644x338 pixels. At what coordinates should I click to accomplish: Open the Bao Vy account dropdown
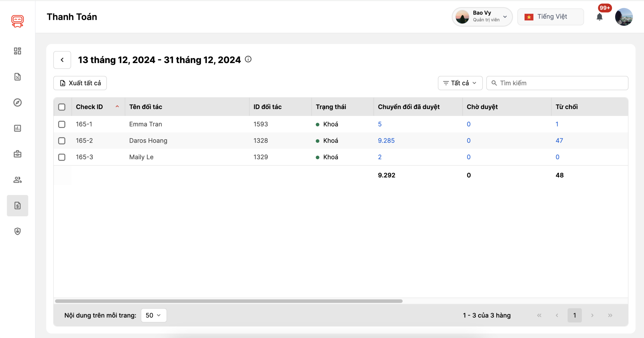click(482, 17)
